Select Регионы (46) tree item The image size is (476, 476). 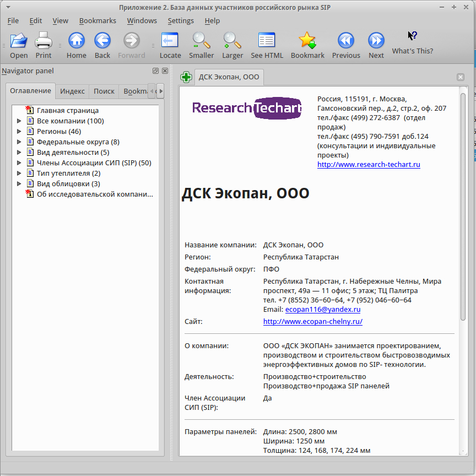pyautogui.click(x=59, y=132)
